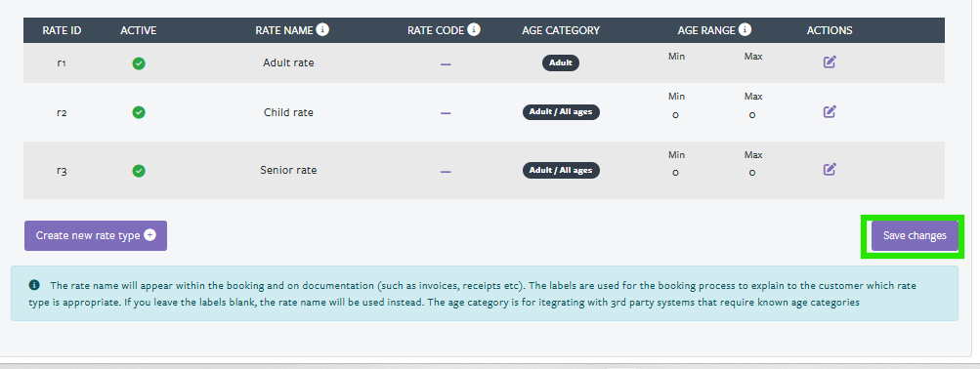Viewport: 980px width, 369px height.
Task: Click the AGE RANGE column header text
Action: tap(706, 30)
